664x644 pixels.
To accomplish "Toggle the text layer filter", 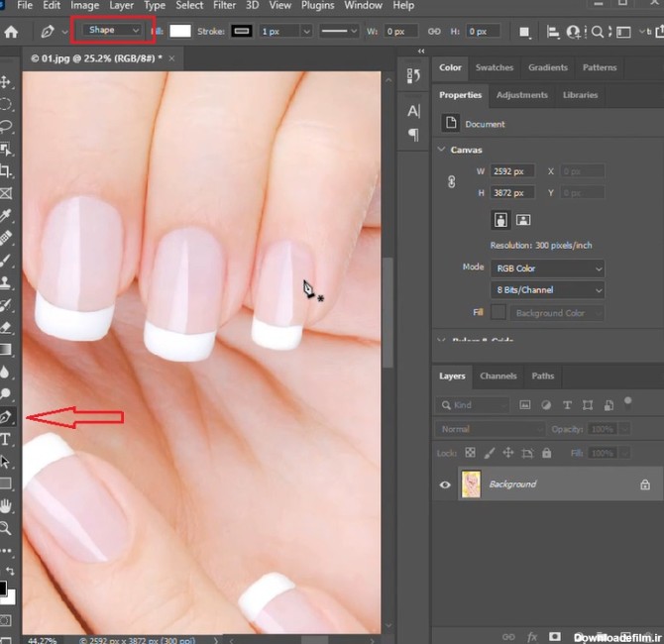I will click(x=567, y=405).
